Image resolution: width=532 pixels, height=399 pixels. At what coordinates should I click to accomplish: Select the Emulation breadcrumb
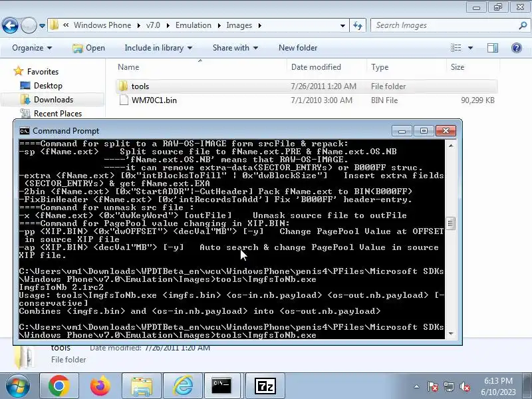tap(194, 25)
